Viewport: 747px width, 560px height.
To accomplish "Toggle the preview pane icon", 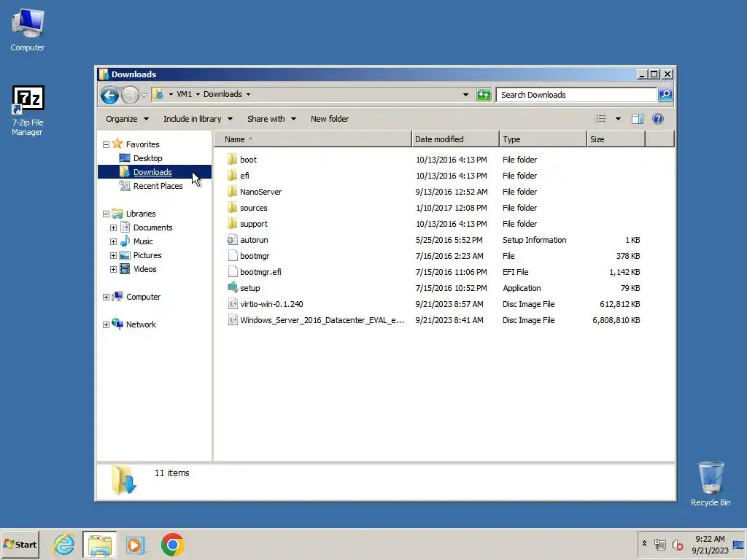I will (638, 119).
